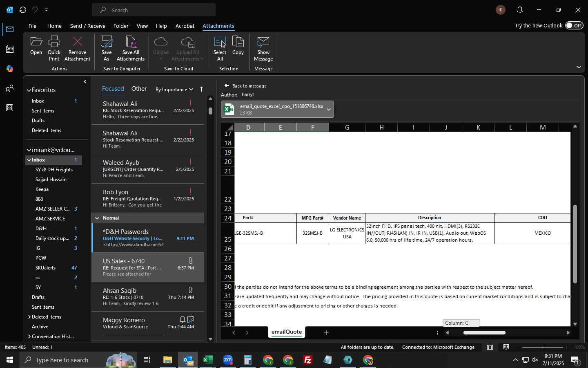Open email from Waleed Ayub
Viewport: 588px width, 368px height.
148,169
